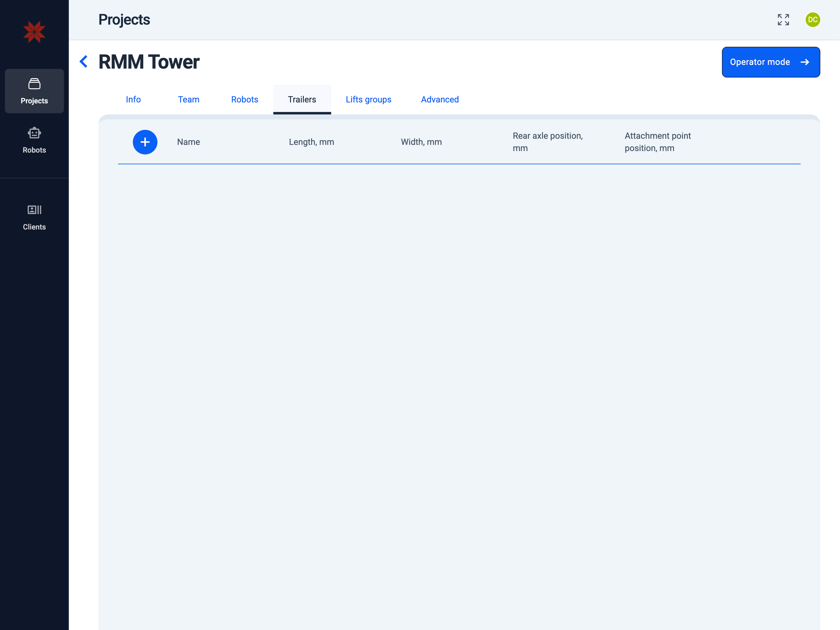This screenshot has height=630, width=840.
Task: Open Projects in the sidebar
Action: pos(34,91)
